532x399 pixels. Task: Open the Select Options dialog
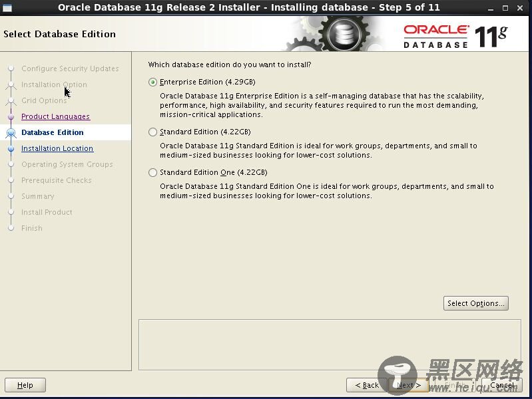coord(475,303)
